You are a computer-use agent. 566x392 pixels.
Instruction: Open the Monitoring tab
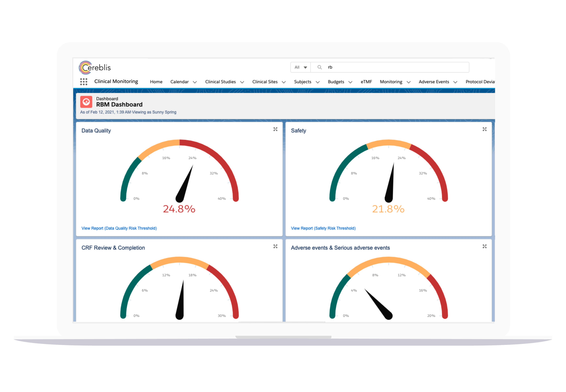tap(391, 82)
